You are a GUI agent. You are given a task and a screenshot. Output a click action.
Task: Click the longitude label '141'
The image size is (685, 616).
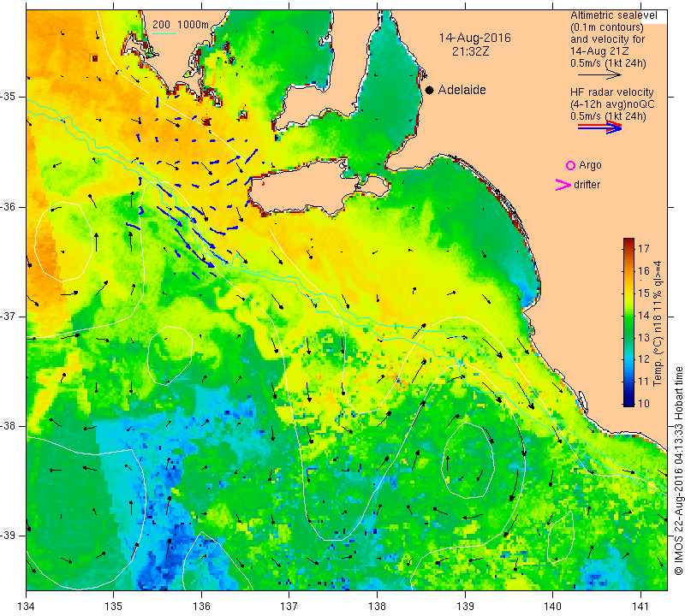point(640,607)
